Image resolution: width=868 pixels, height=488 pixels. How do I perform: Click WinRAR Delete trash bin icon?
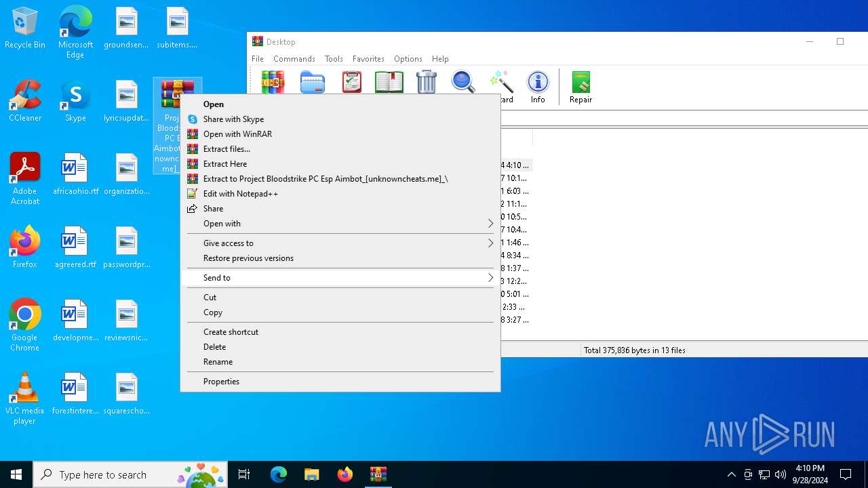(x=427, y=82)
